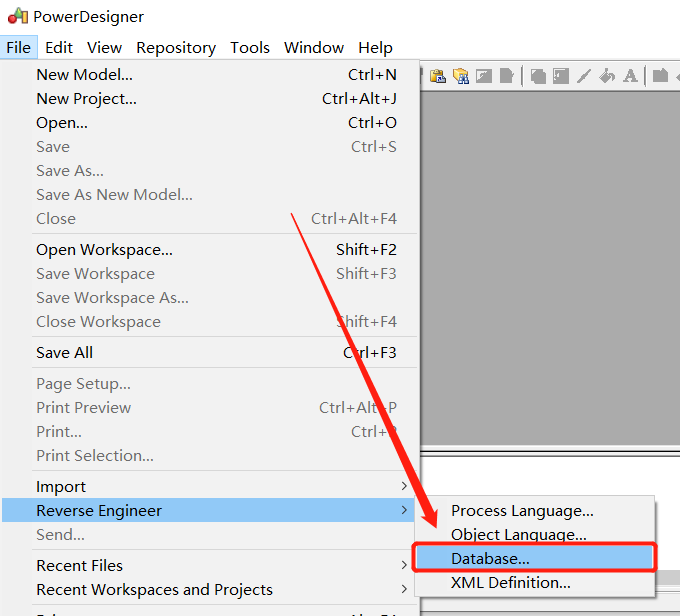
Task: Select the Recent Files menu entry
Action: tap(210, 566)
